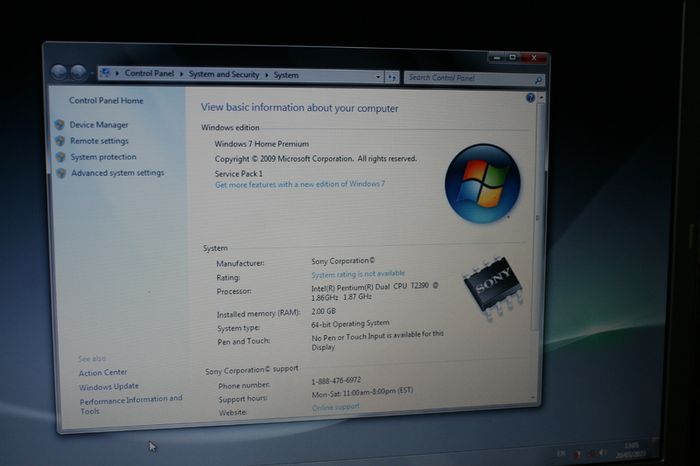Click the Sony Corporation manufacturer value
This screenshot has height=466, width=700.
343,261
